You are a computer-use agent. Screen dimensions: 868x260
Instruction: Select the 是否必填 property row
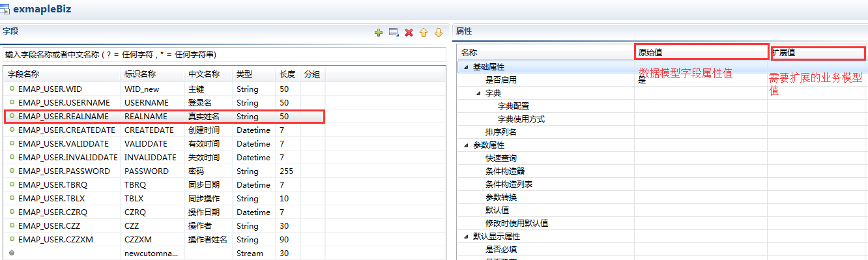[662, 249]
